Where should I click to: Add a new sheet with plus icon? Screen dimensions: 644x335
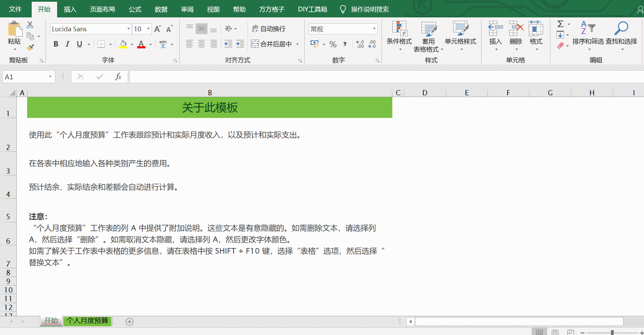(129, 322)
